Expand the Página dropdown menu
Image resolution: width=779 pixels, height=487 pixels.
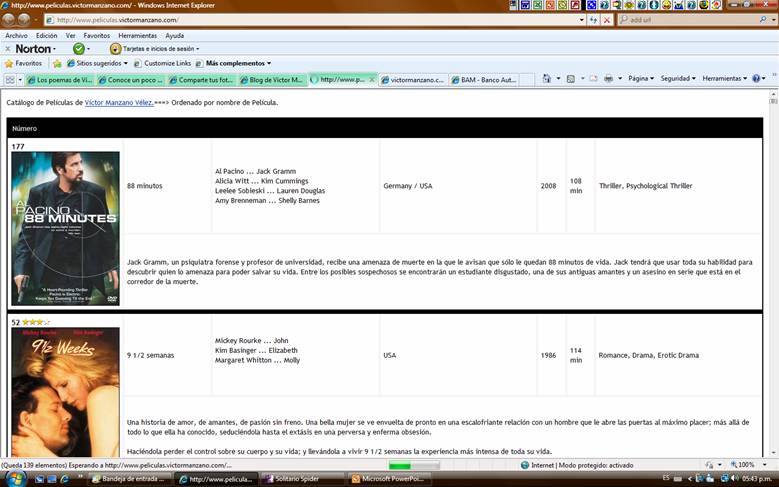tap(640, 78)
